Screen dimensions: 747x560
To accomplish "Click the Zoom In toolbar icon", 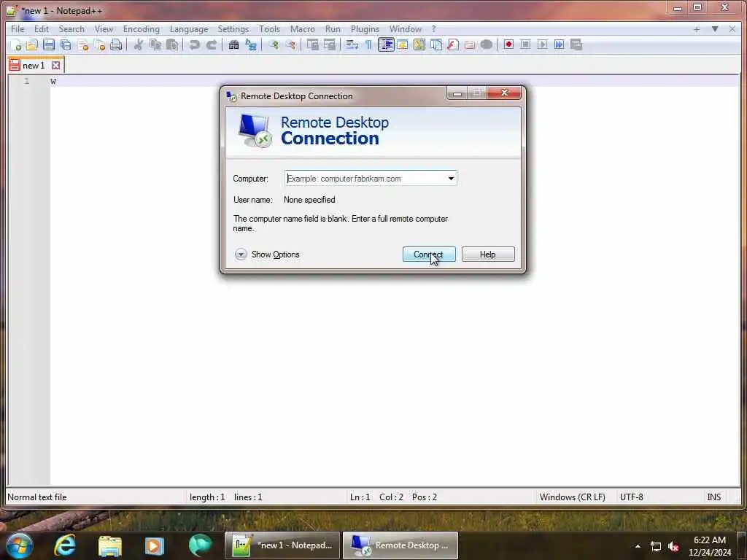I will 274,44.
